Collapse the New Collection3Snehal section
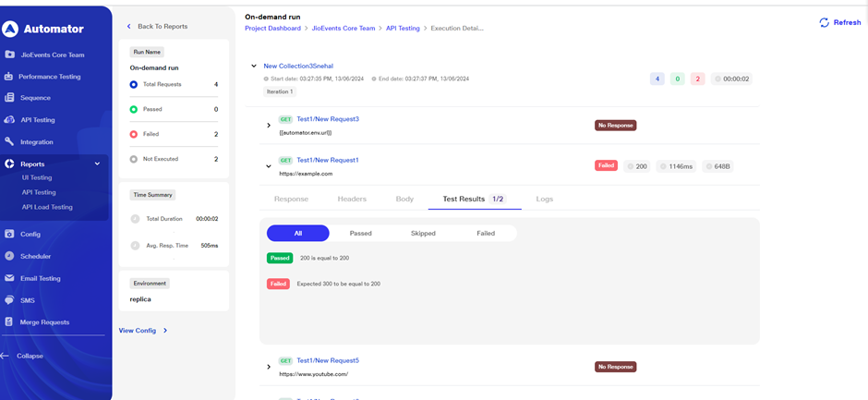Image resolution: width=868 pixels, height=400 pixels. click(254, 66)
